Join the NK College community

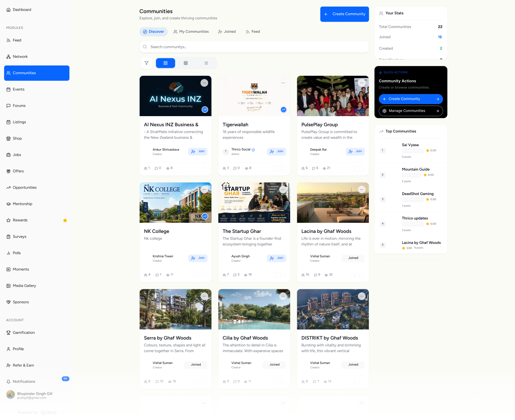198,258
